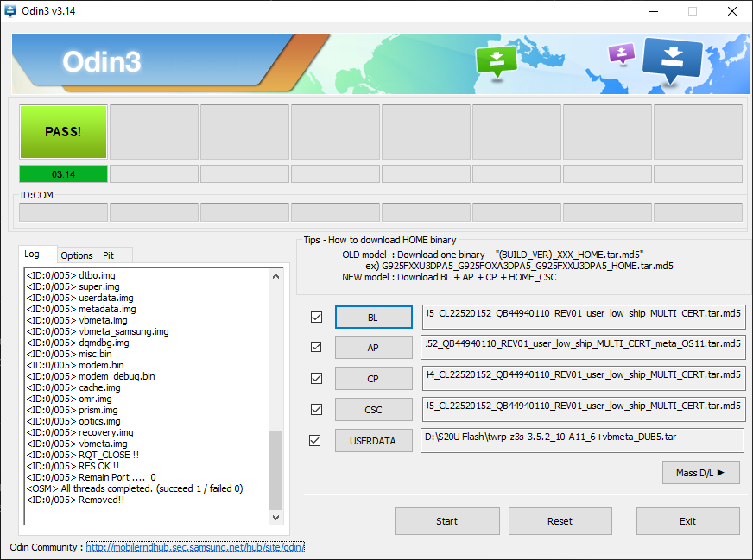Select log line 'modem_debug.bin'
This screenshot has height=560, width=753.
[91, 376]
